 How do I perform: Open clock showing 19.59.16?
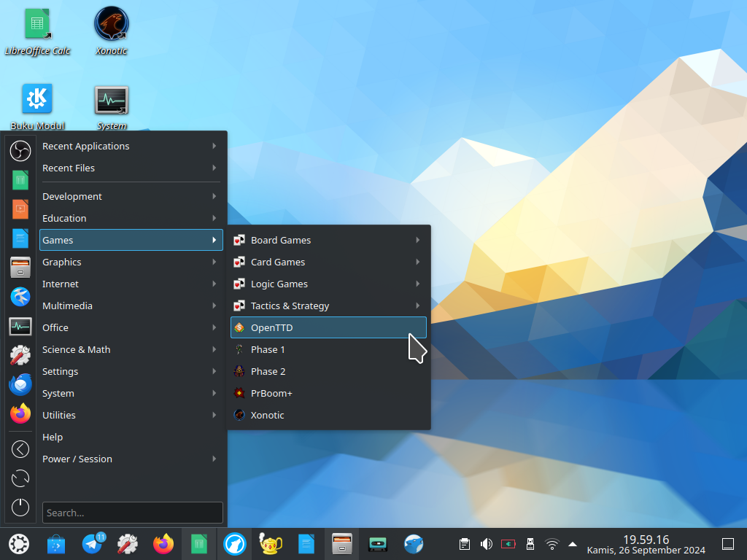[x=646, y=544]
